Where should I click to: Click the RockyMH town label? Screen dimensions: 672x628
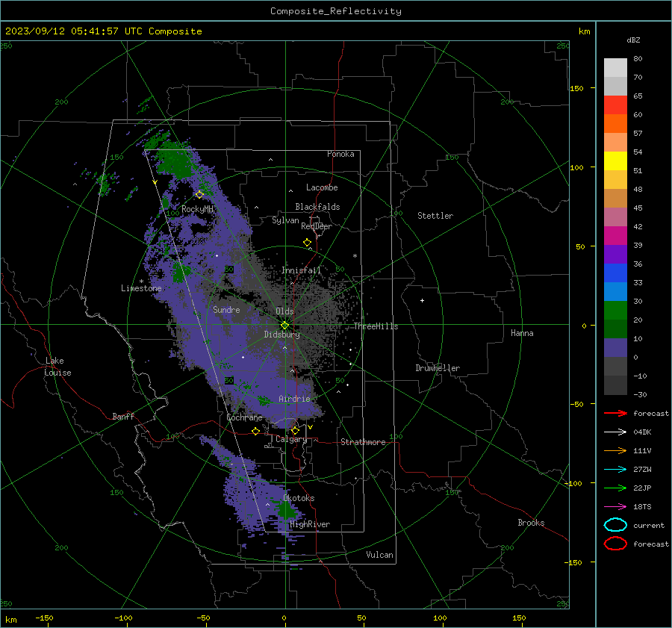pos(197,209)
